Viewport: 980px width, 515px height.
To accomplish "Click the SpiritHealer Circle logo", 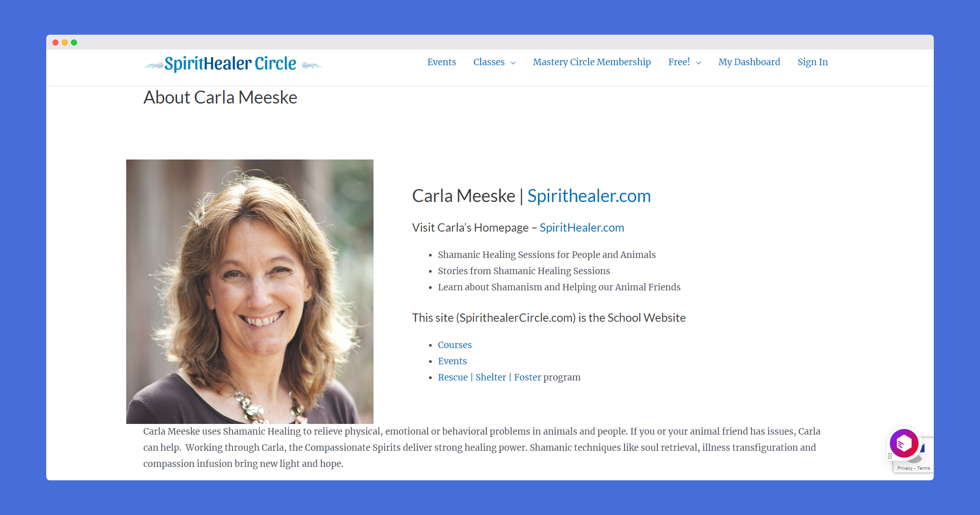I will [233, 64].
